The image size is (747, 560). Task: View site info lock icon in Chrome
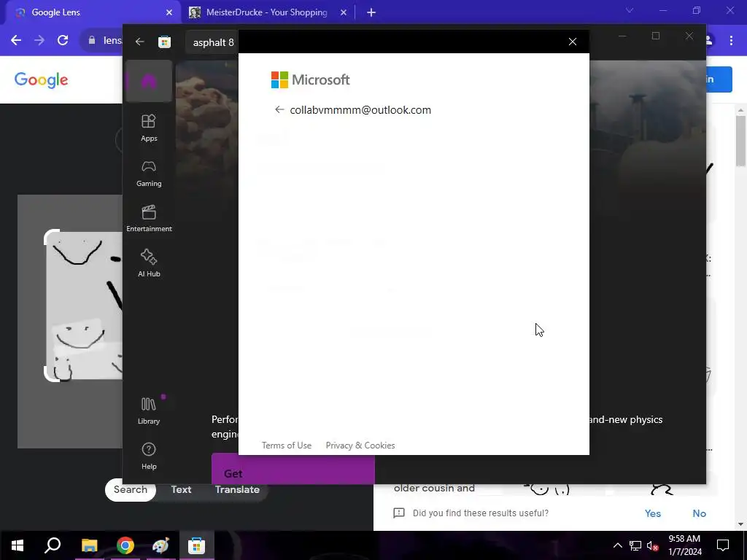(x=92, y=41)
